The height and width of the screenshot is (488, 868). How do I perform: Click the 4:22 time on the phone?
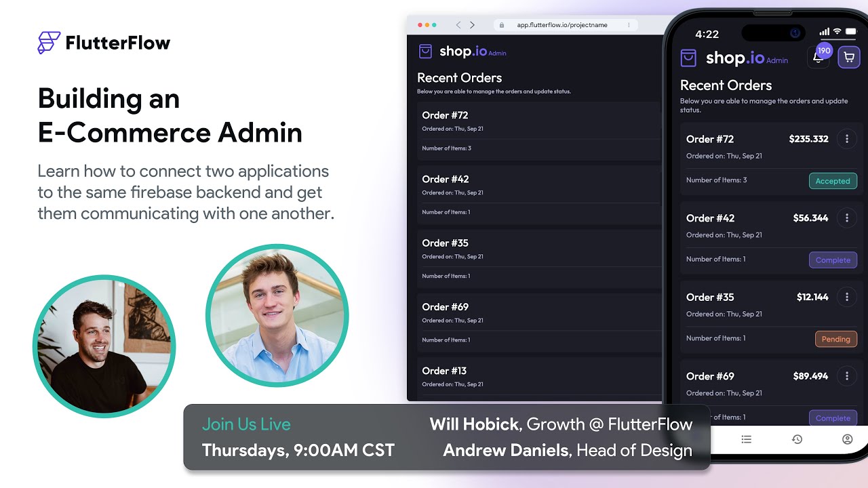coord(707,33)
